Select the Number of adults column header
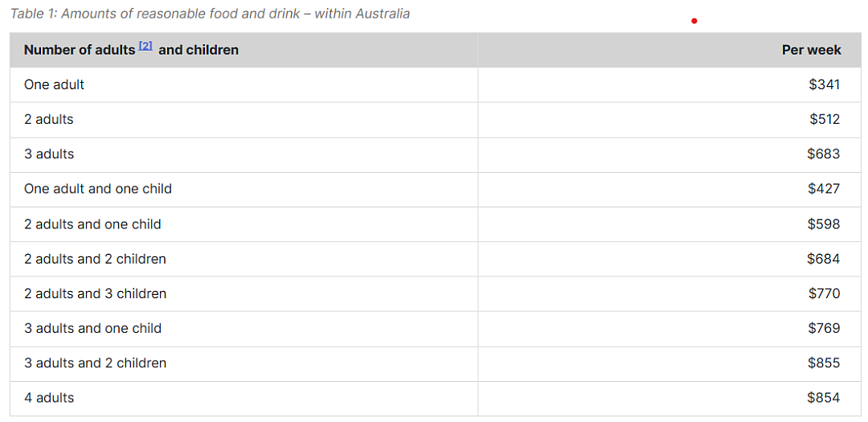This screenshot has width=868, height=422. (131, 50)
